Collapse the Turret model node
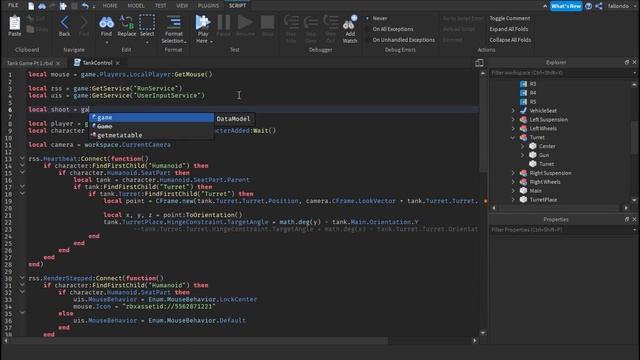The image size is (640, 360). [x=513, y=138]
